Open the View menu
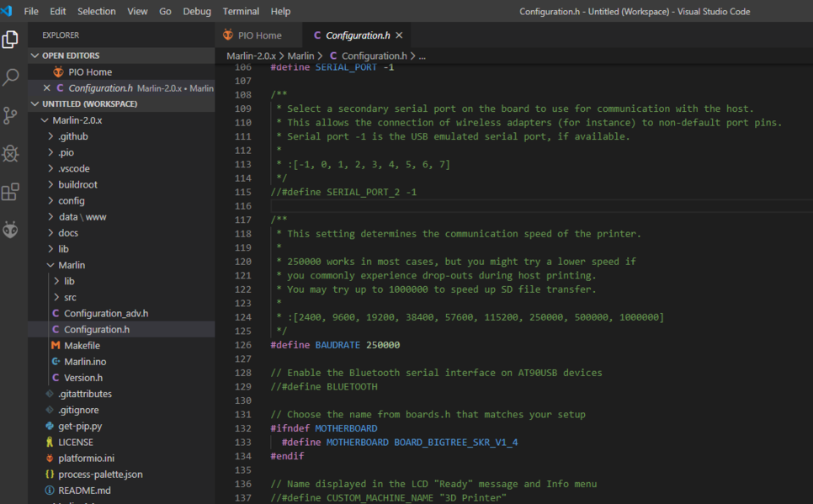The height and width of the screenshot is (504, 813). [137, 12]
